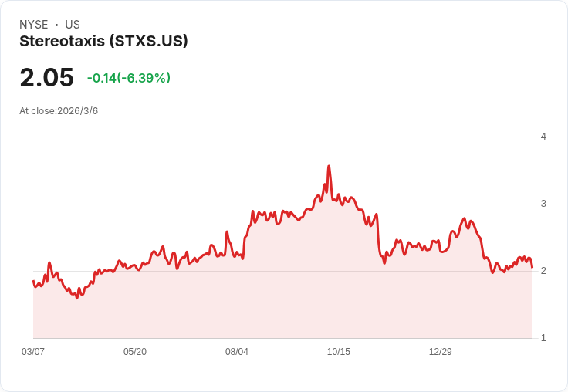Select the 08/04 date on x-axis

[x=237, y=352]
